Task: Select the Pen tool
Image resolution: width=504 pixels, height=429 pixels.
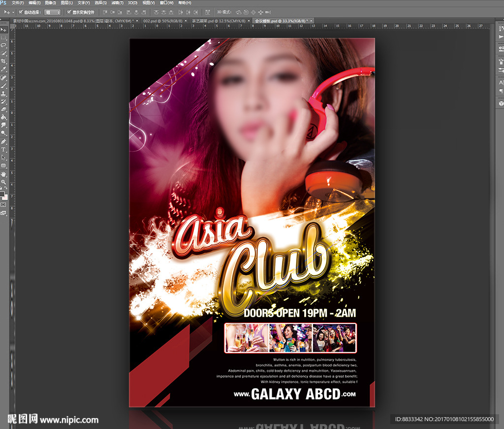Action: pyautogui.click(x=3, y=142)
